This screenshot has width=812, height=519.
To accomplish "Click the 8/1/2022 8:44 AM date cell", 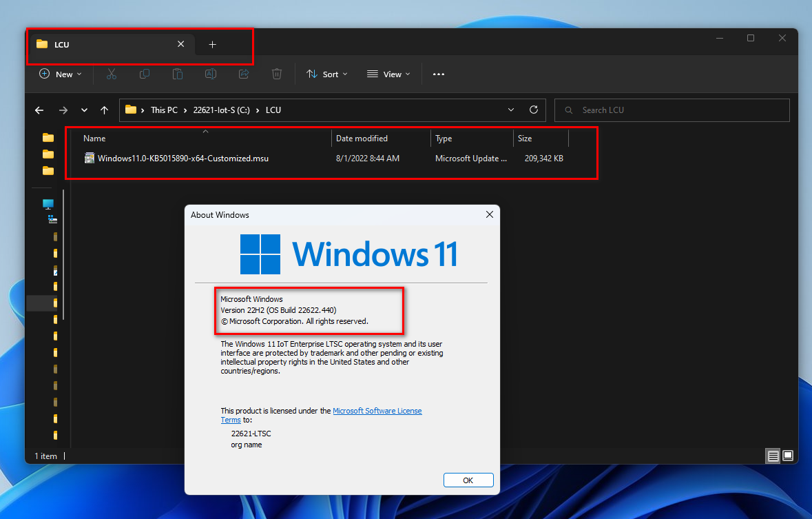I will [368, 158].
